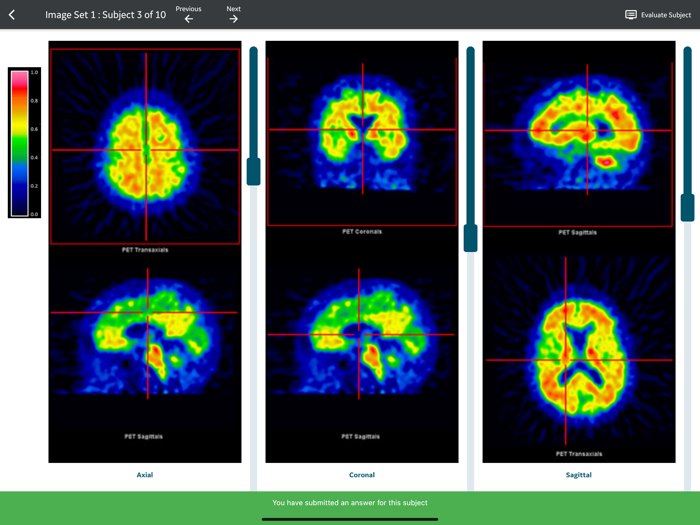700x525 pixels.
Task: Select the top PET Transaxials image
Action: 145,146
